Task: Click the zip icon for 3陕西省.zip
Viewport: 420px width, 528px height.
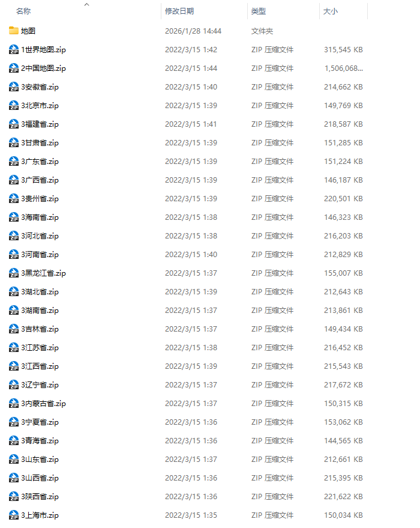Action: tap(13, 496)
